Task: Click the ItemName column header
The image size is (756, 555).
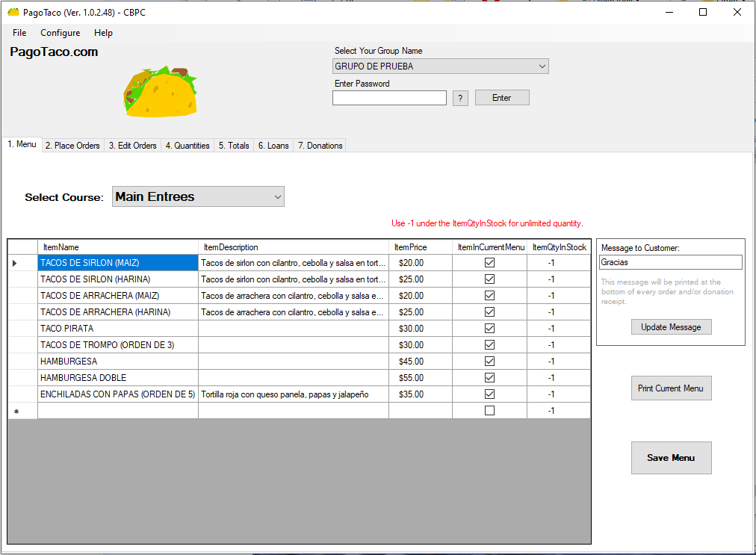Action: (x=118, y=247)
